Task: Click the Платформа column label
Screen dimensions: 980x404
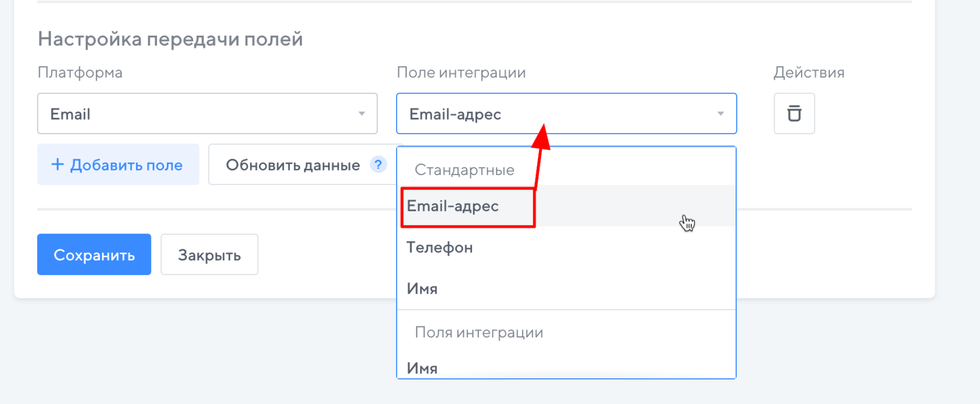Action: pos(80,72)
